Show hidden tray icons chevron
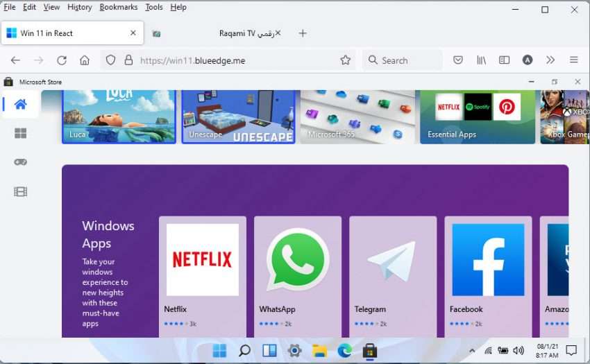 tap(472, 351)
